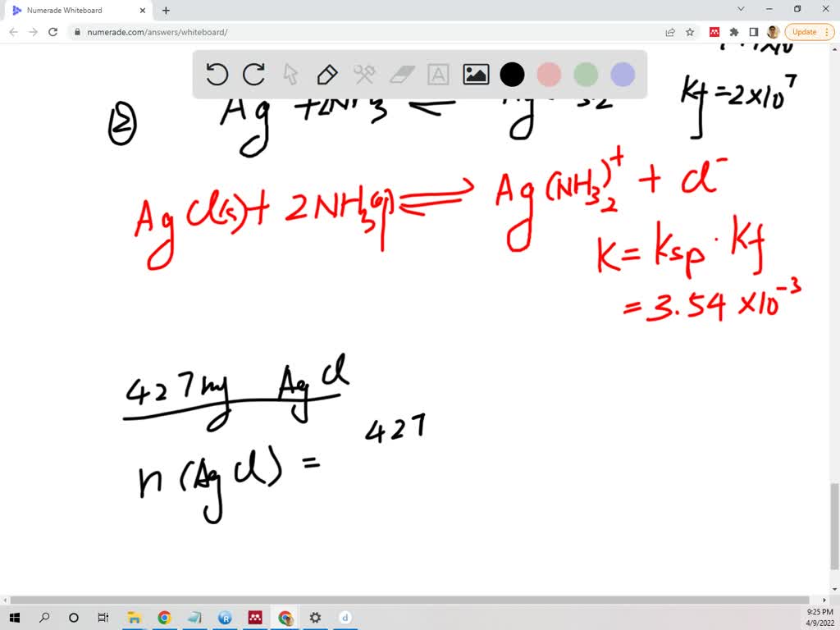Choose the pointer/selection tool
The image size is (840, 630).
(x=290, y=74)
